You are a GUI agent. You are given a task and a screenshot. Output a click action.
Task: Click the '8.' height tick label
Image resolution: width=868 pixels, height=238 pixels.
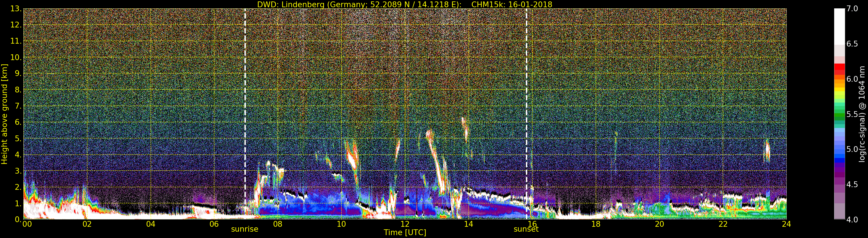pos(18,90)
